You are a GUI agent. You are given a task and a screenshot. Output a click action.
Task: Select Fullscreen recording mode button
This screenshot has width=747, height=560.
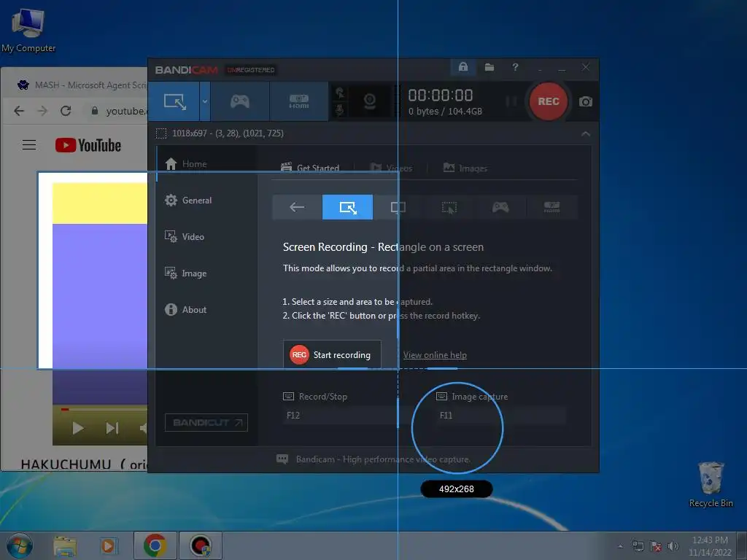[x=398, y=207]
